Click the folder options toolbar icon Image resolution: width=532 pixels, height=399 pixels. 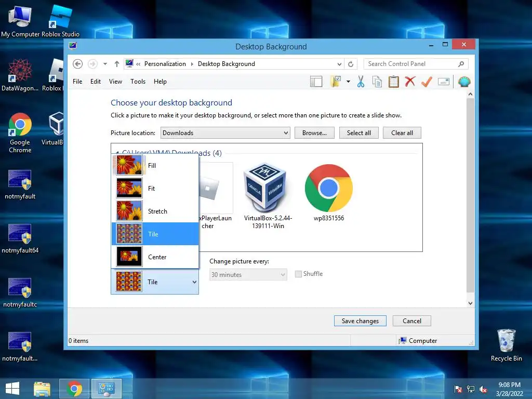tap(336, 82)
